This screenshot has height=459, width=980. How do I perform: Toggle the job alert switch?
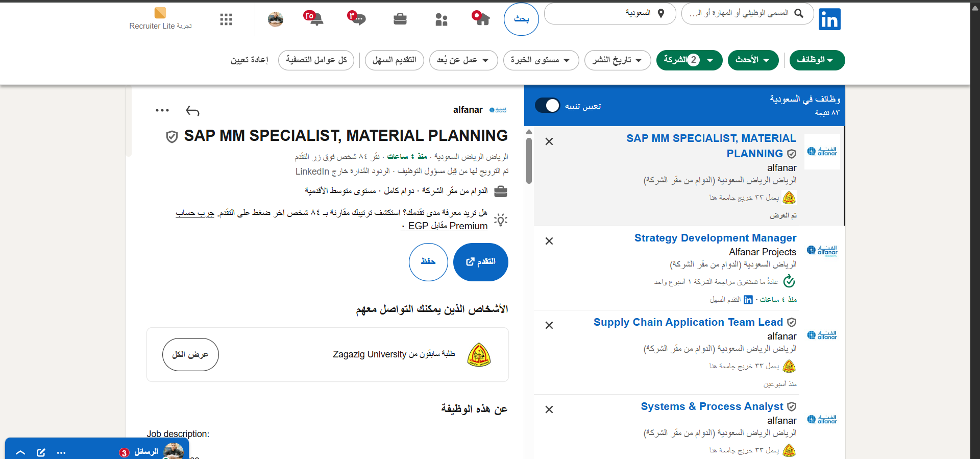tap(547, 106)
